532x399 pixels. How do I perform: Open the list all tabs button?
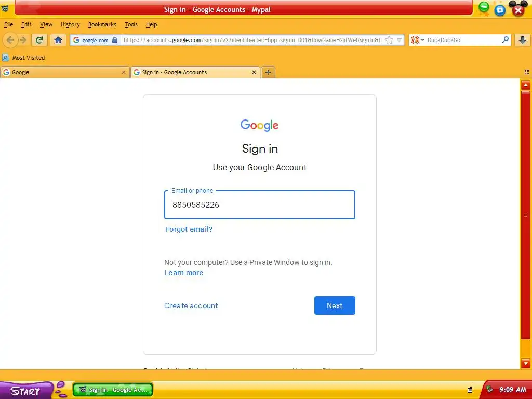point(527,72)
